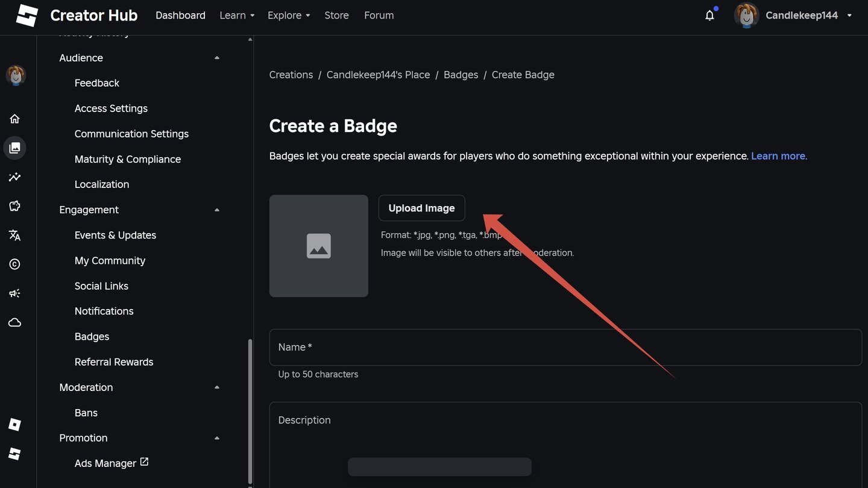Click the Roblox tilted-square icon

coord(15,425)
